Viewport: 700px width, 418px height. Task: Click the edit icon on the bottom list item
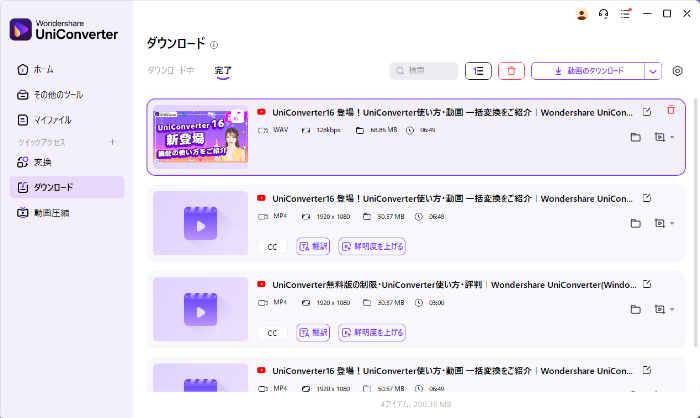coord(647,370)
